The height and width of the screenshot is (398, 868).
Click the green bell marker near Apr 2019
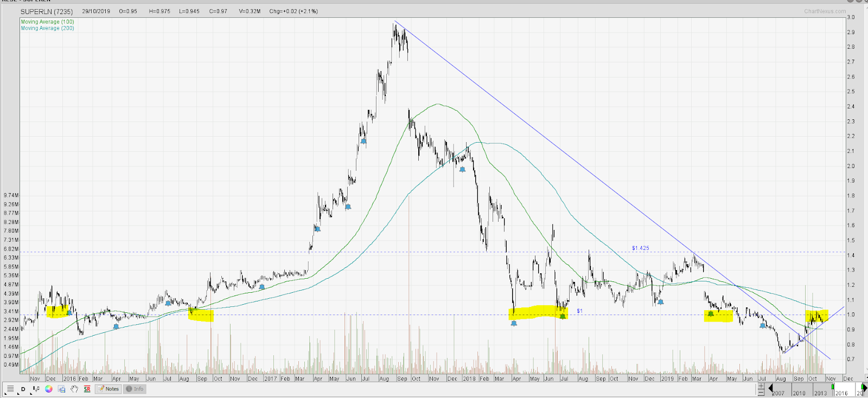711,314
